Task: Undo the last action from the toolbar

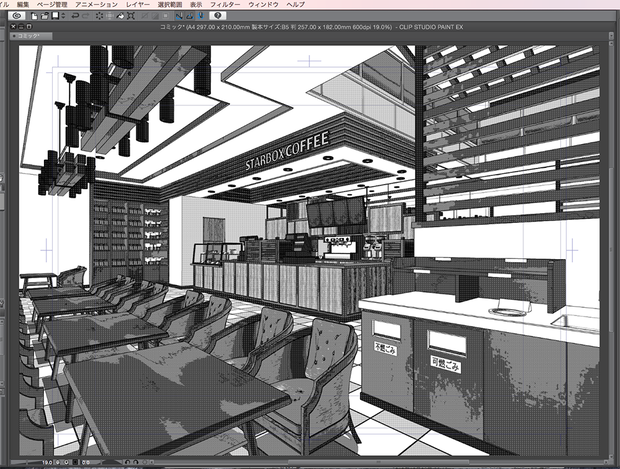Action: (75, 16)
